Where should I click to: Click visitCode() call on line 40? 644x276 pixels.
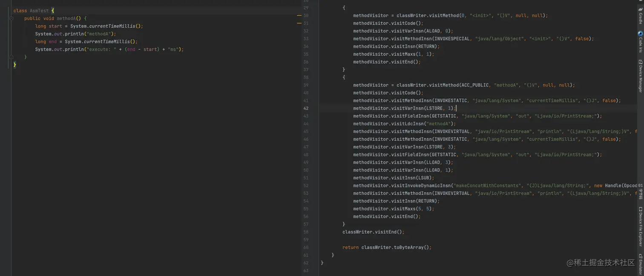coord(388,93)
